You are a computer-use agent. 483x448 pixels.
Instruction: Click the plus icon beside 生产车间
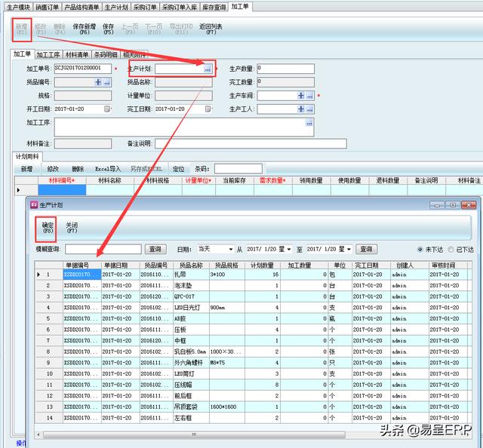click(x=301, y=96)
